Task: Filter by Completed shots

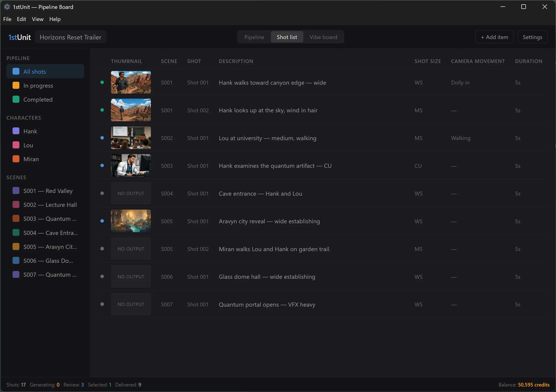Action: coord(45,99)
